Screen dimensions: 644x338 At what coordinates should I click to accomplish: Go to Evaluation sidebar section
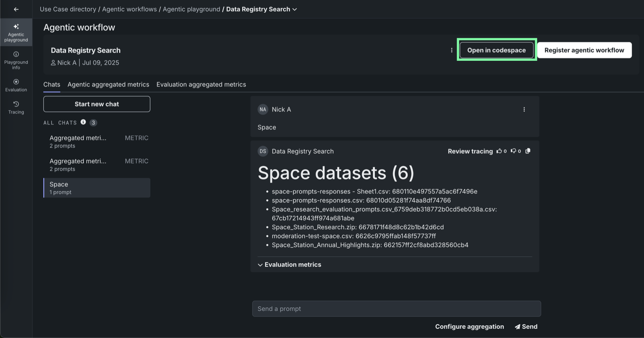click(x=16, y=85)
